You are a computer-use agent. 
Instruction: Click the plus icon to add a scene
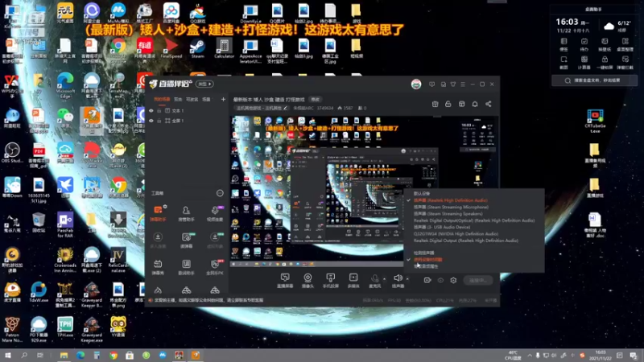(223, 99)
